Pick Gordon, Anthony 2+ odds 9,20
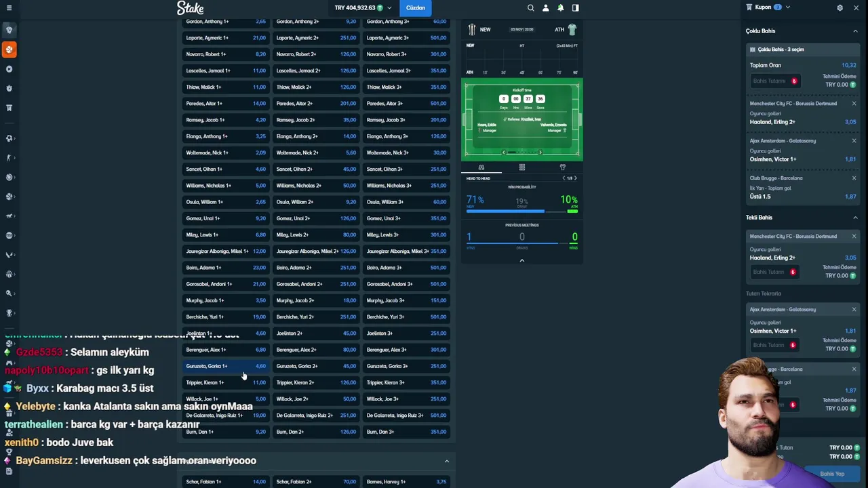 (x=316, y=22)
